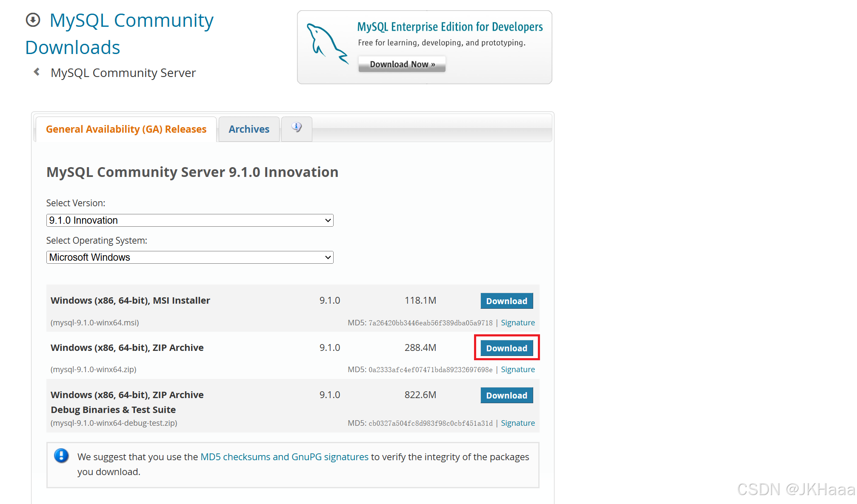
Task: Click MySQL Enterprise Edition for Developers title
Action: (450, 27)
